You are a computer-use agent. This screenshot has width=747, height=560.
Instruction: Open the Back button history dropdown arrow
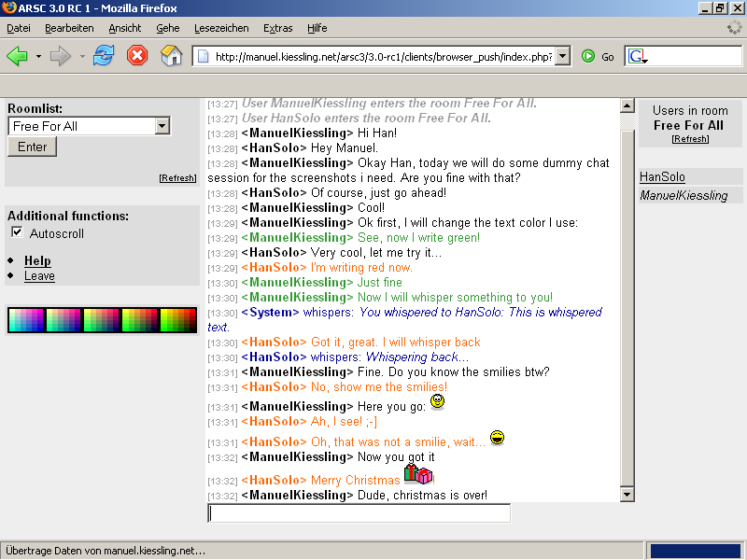(38, 57)
